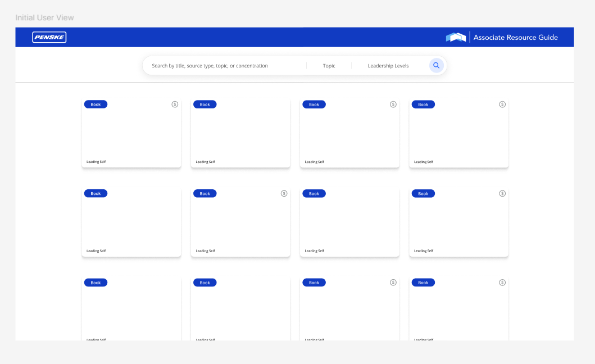Click dollar icon on first-row first card
595x364 pixels.
coord(175,104)
